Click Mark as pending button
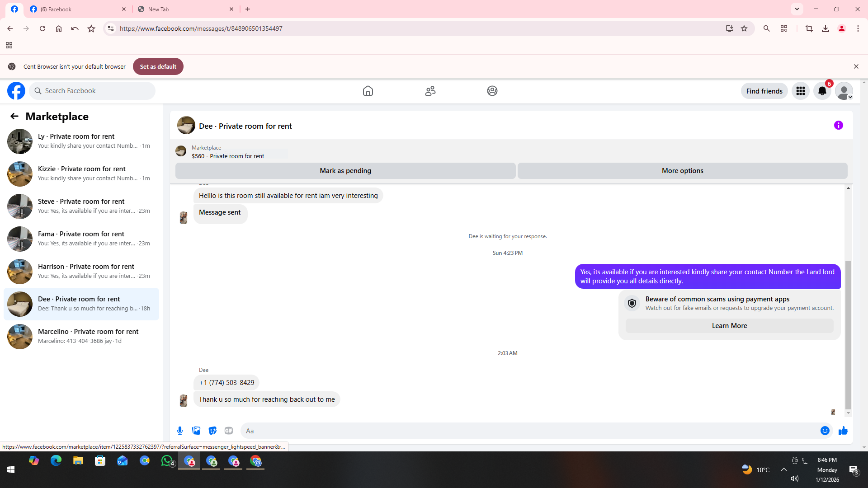 coord(345,171)
